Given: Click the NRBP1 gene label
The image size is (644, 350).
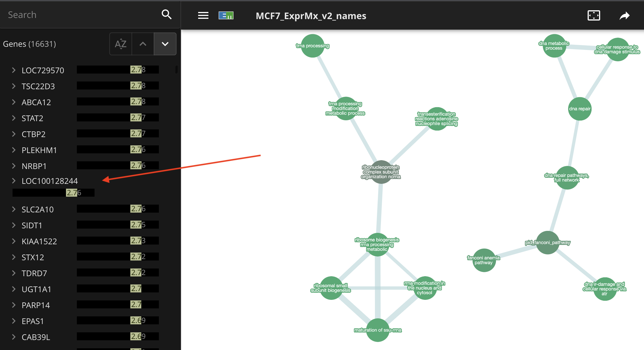Looking at the screenshot, I should (34, 166).
